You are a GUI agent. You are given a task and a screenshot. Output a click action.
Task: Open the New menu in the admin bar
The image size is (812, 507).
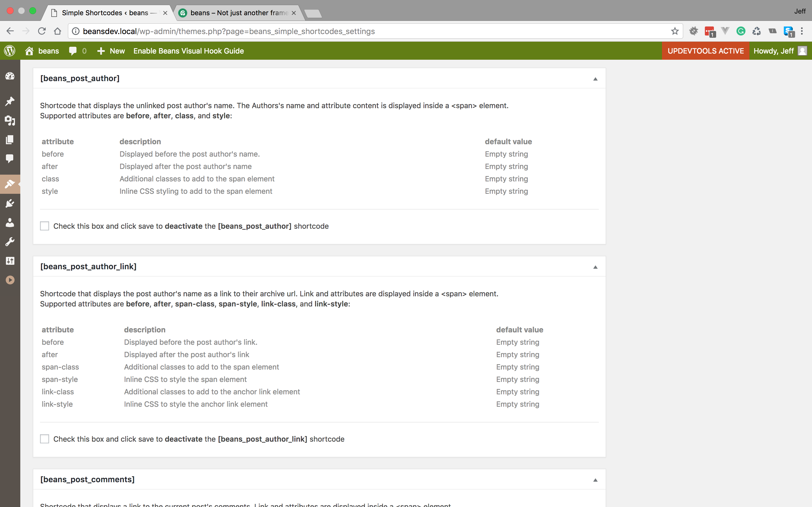111,51
